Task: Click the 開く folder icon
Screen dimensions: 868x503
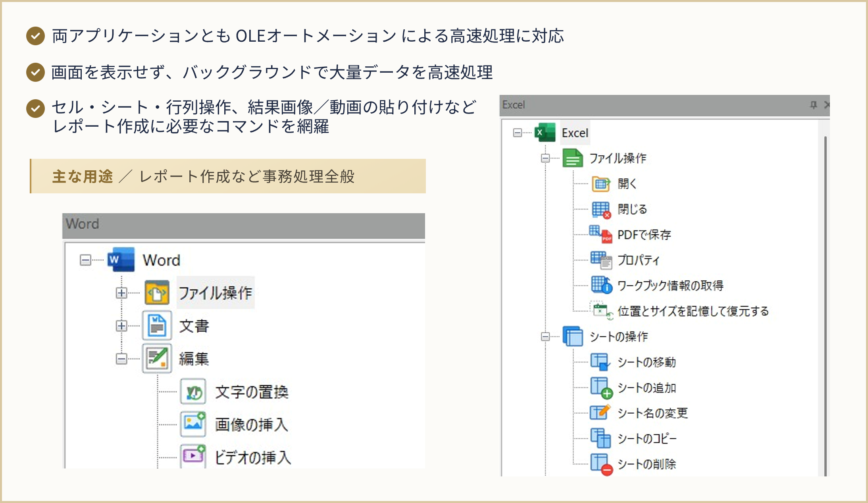Action: pyautogui.click(x=601, y=184)
